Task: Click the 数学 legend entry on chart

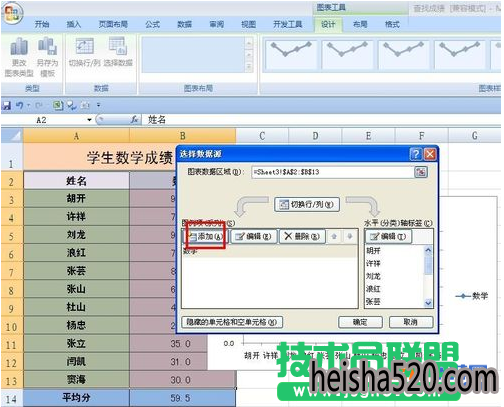Action: [472, 296]
